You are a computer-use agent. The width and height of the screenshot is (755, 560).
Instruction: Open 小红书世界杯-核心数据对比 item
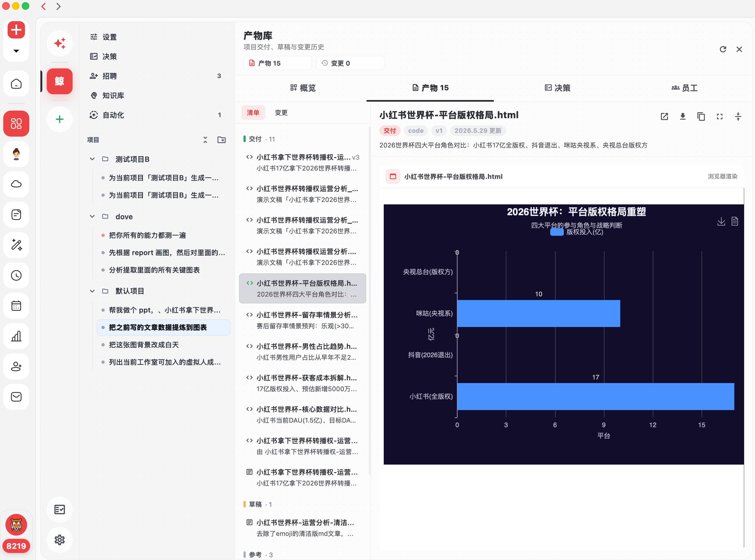[x=303, y=414]
